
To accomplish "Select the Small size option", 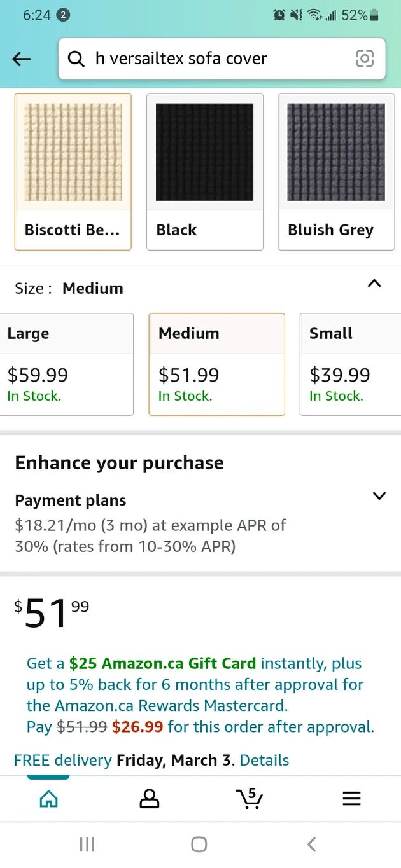I will point(350,364).
